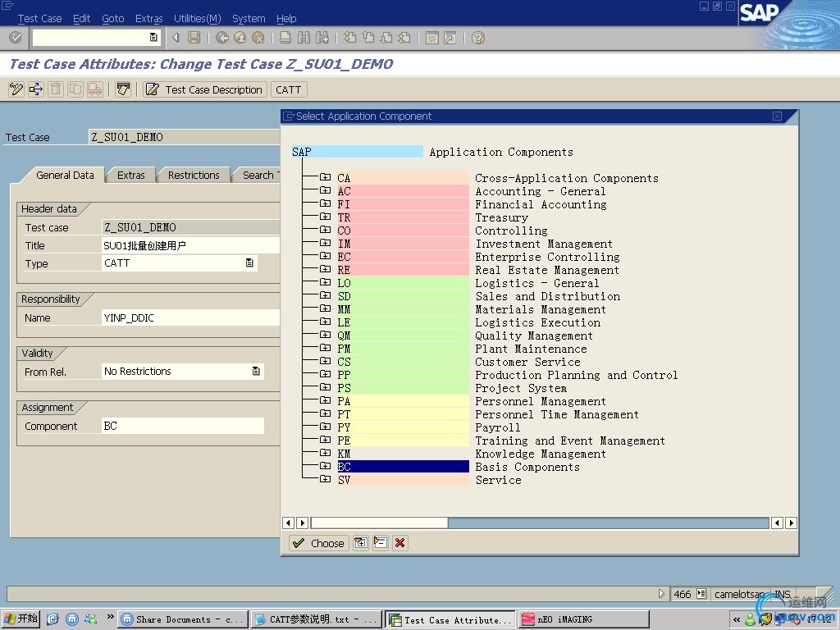Click the green Back arrow icon

click(x=221, y=38)
